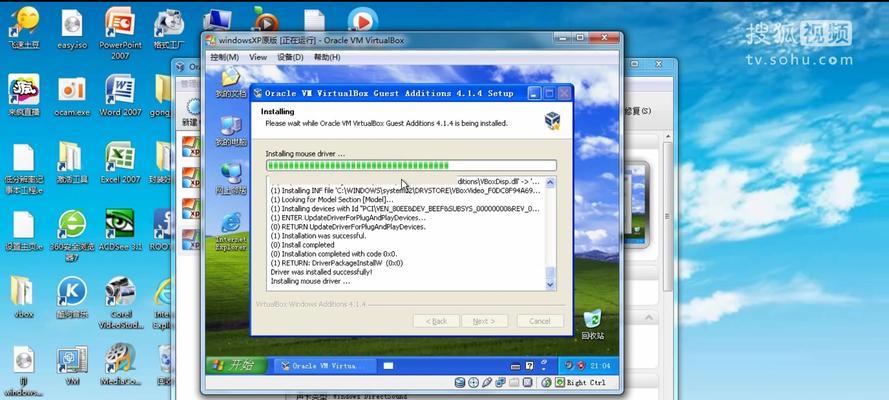Click the installation progress bar
The height and width of the screenshot is (400, 889).
tap(411, 165)
